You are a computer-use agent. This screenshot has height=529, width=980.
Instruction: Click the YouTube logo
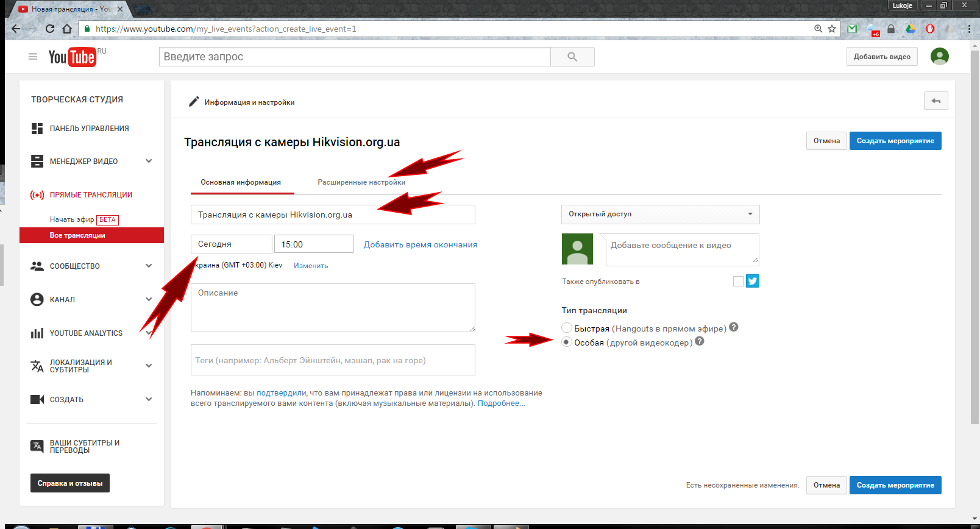[x=72, y=57]
